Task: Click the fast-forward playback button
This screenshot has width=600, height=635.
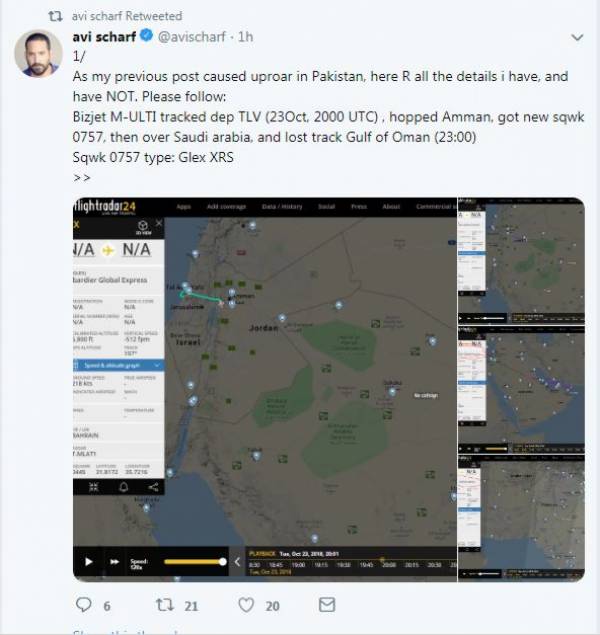Action: tap(115, 561)
